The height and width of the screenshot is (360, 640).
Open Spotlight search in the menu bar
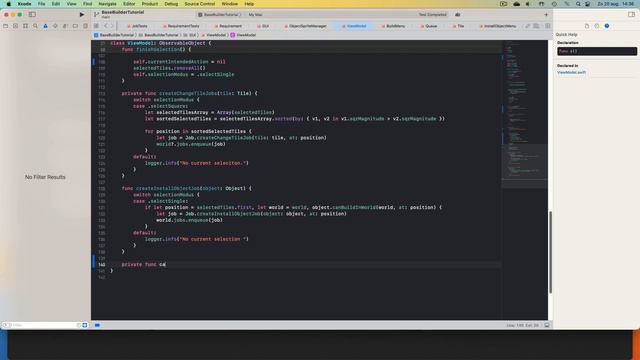pos(578,4)
